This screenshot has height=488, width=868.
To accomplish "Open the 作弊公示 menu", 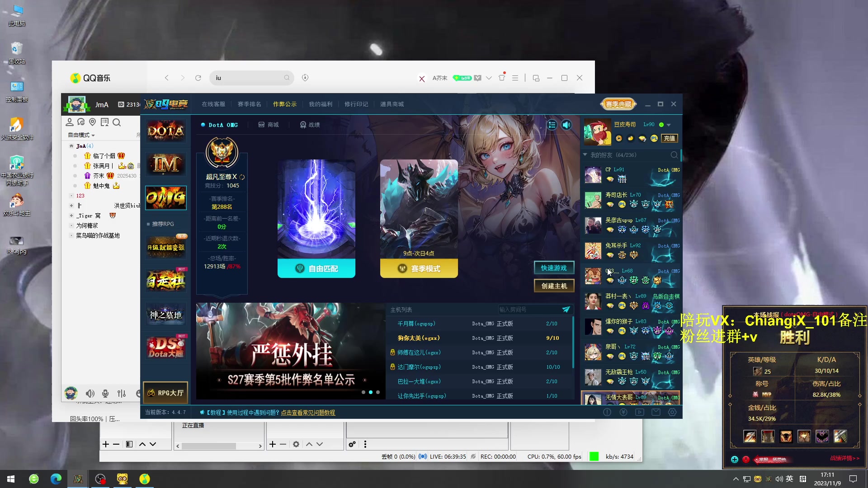I will point(285,104).
